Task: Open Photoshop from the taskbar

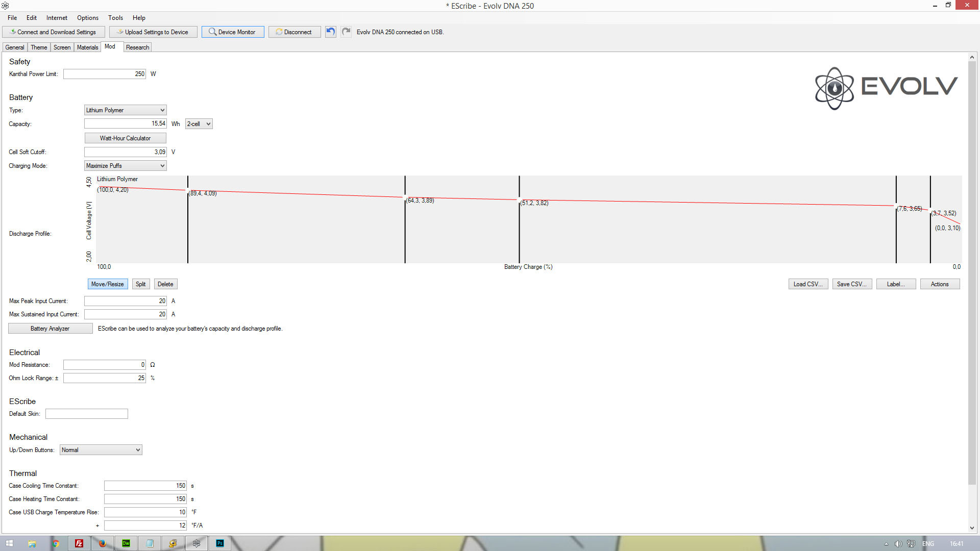Action: click(x=220, y=543)
